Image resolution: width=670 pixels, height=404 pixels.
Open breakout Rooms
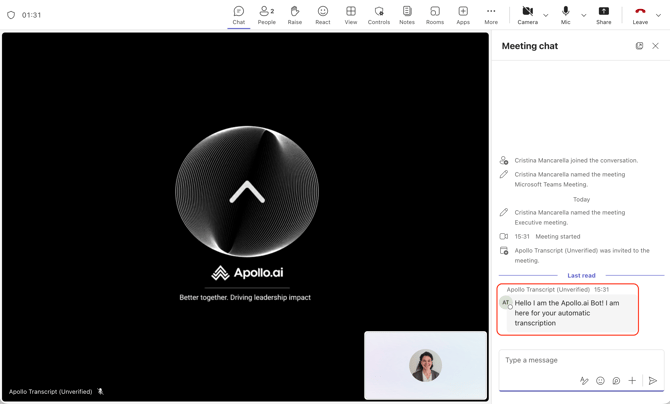pos(435,15)
